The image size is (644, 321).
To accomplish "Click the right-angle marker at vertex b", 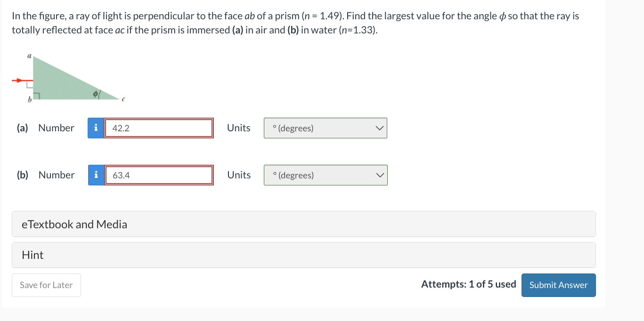I will point(37,96).
